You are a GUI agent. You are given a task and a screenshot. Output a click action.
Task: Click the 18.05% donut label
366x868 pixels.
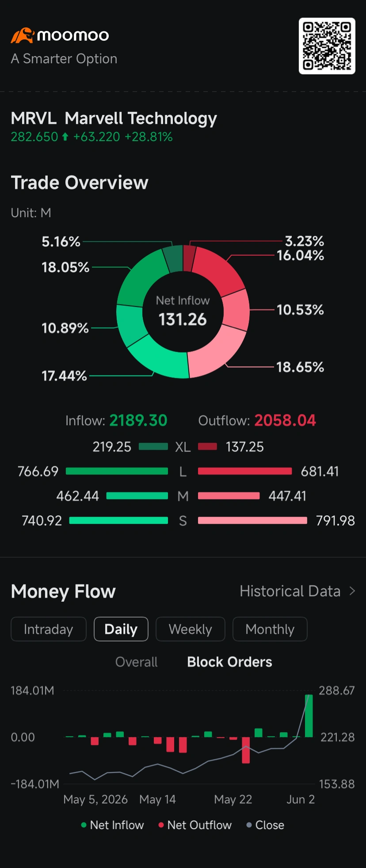65,267
